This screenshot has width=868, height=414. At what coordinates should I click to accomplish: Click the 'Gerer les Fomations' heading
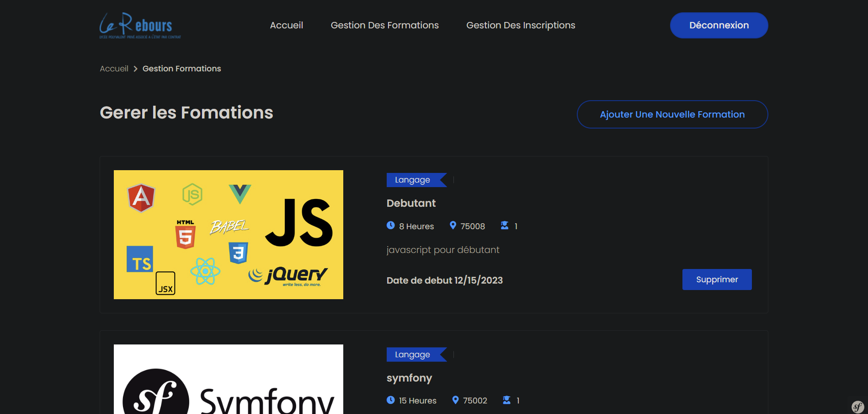point(186,113)
